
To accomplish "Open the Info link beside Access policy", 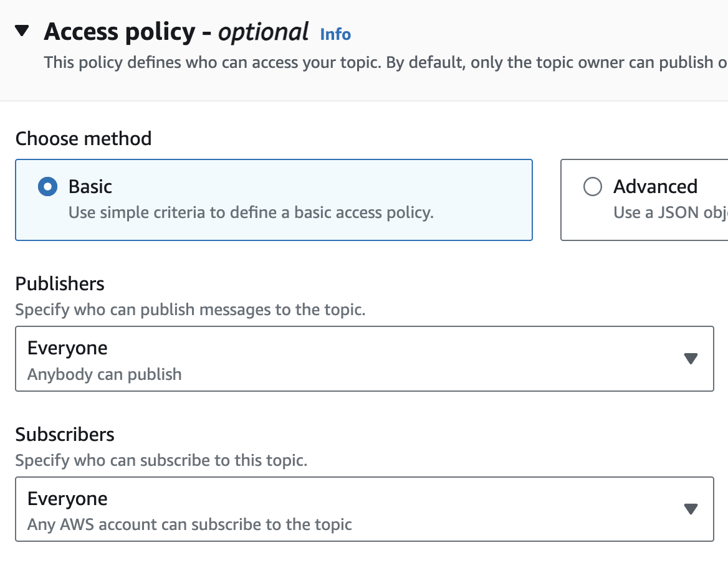I will (x=335, y=34).
